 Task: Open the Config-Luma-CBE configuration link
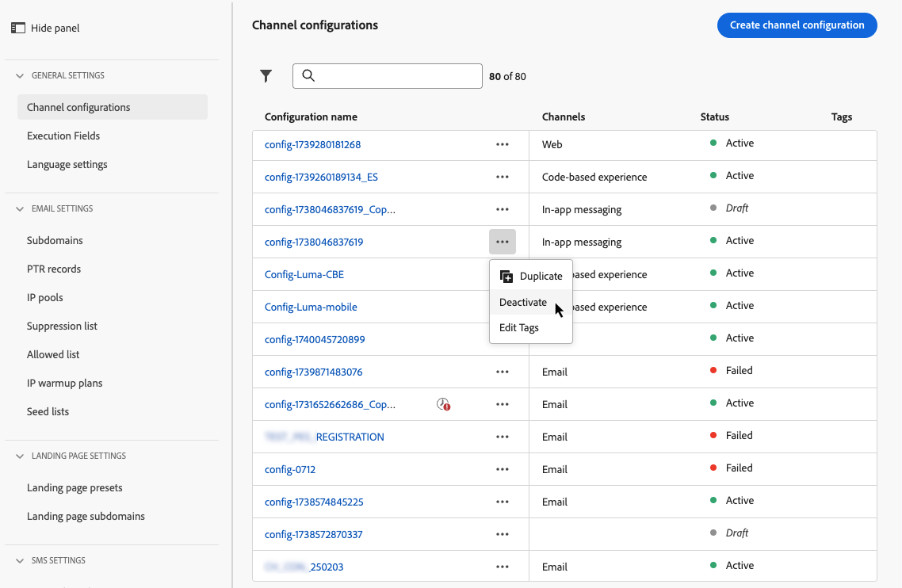coord(304,275)
